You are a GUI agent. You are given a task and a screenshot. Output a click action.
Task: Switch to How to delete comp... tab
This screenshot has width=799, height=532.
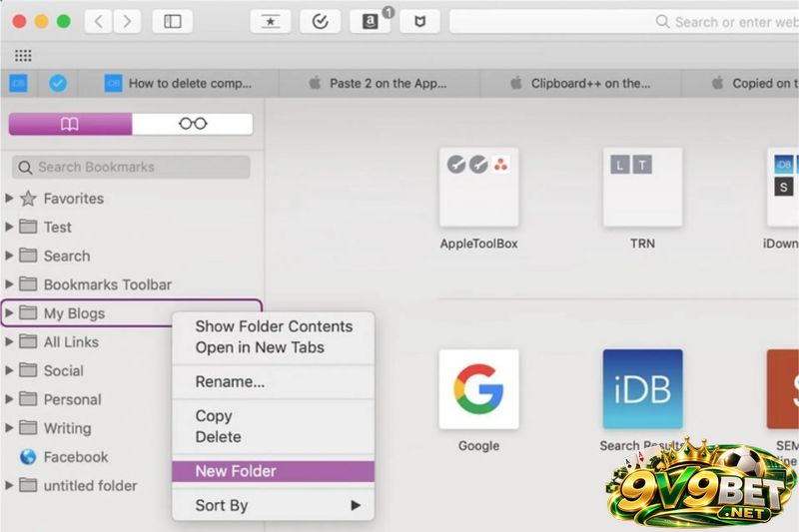click(x=178, y=84)
